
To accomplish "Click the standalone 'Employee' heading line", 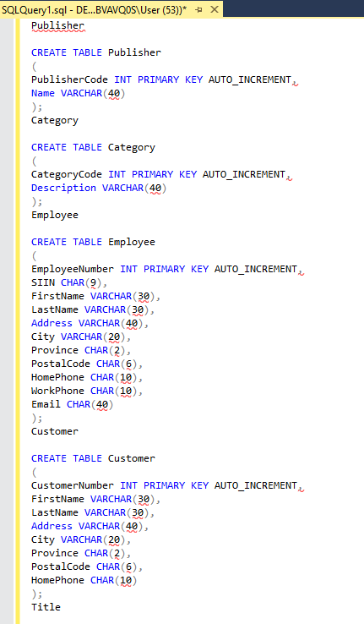I will point(55,215).
